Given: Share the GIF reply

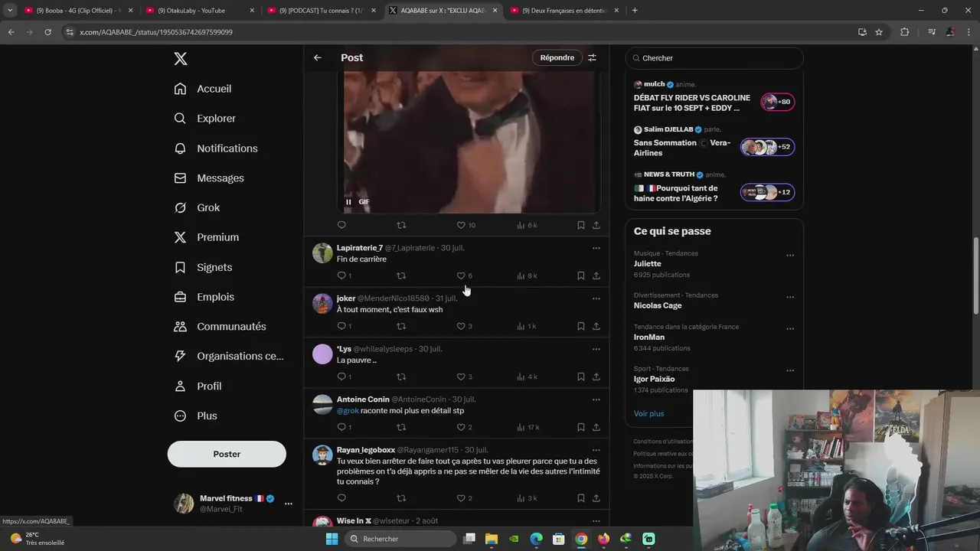Looking at the screenshot, I should click(596, 225).
